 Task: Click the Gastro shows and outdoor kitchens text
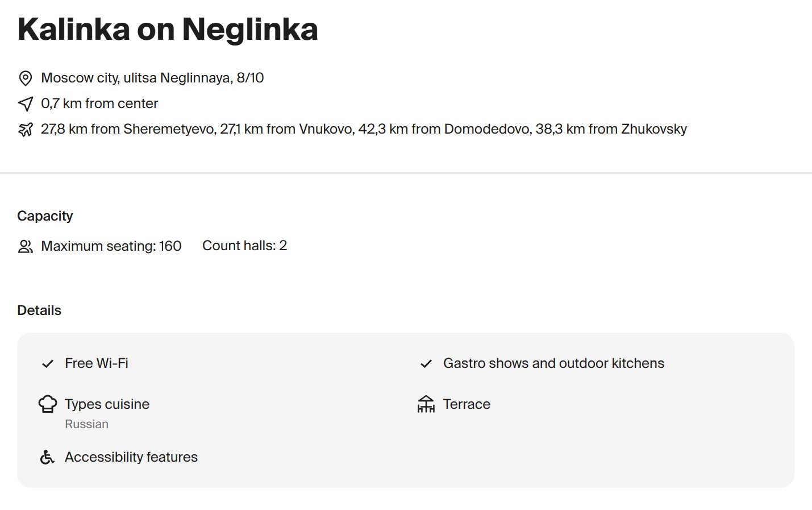[x=553, y=363]
